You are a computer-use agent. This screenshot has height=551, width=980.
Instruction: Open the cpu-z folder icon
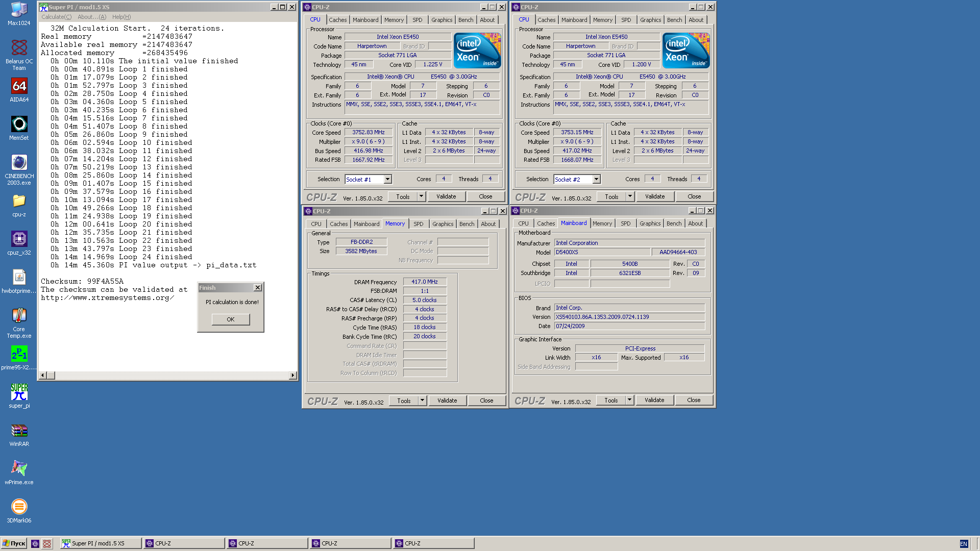(x=19, y=205)
